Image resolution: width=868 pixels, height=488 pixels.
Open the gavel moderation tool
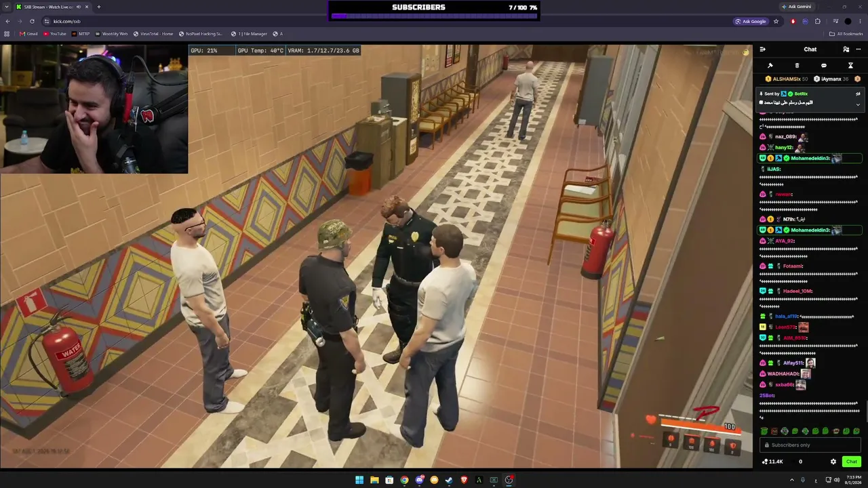(x=770, y=66)
